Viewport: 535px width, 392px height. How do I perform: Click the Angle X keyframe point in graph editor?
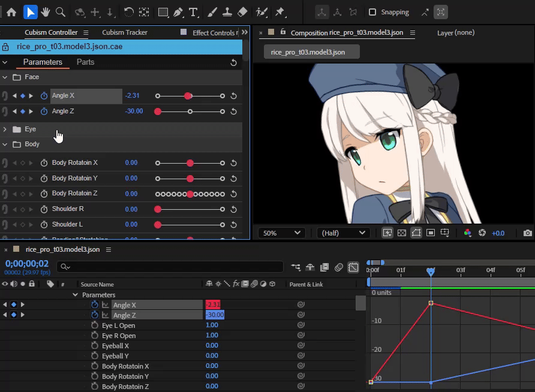[431, 303]
